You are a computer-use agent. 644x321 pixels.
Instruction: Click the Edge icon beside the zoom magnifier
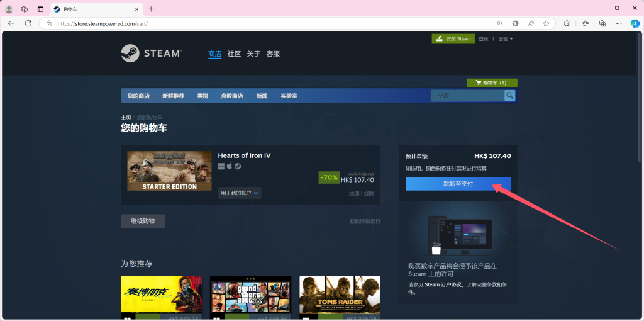click(x=516, y=23)
